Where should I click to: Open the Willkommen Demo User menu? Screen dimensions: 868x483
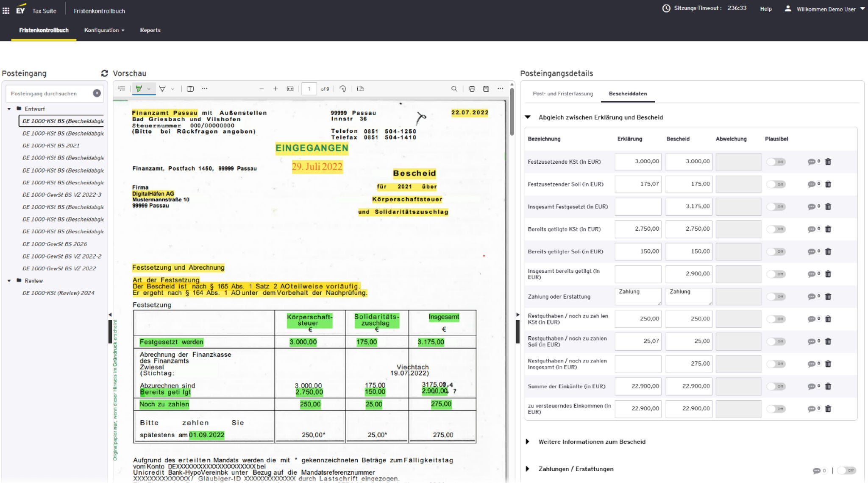click(x=830, y=9)
